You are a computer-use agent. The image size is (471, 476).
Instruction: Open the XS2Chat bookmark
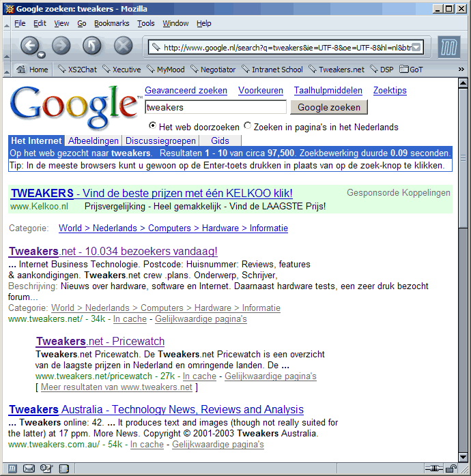click(77, 70)
